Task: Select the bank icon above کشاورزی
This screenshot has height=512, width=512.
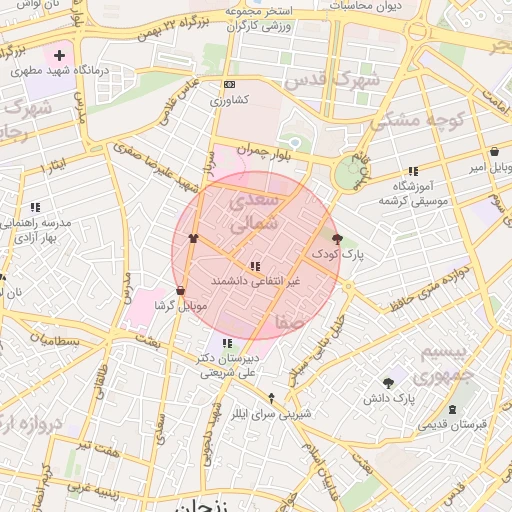Action: pyautogui.click(x=229, y=84)
